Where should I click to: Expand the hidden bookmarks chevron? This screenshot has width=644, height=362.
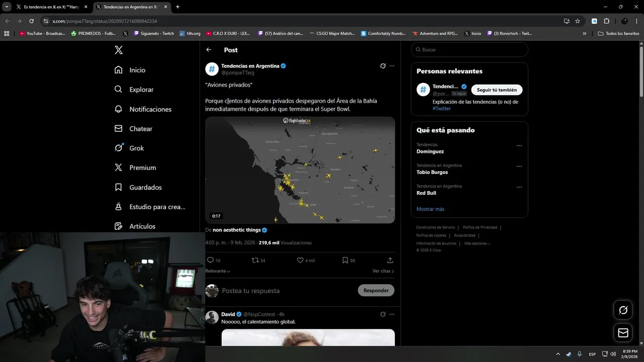pos(585,34)
